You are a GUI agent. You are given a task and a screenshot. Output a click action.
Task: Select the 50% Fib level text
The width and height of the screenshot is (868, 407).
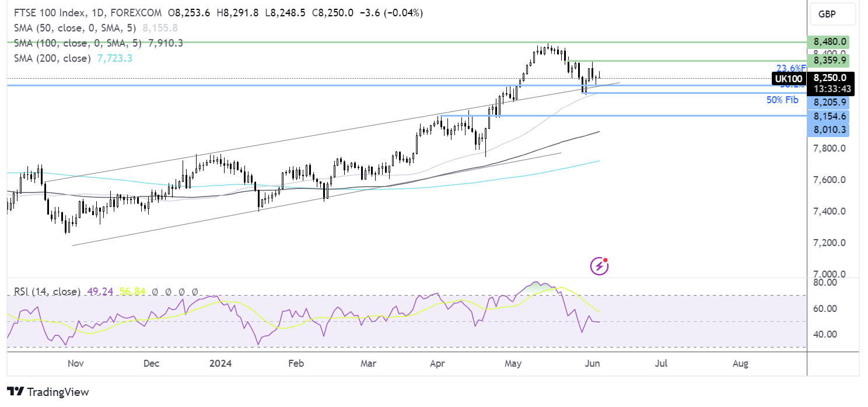782,100
